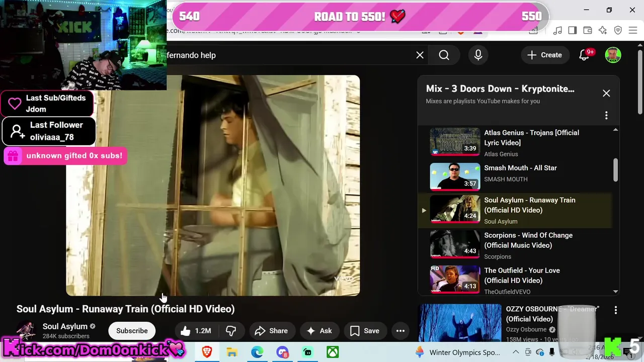The width and height of the screenshot is (644, 362).
Task: Open the Brave Leo AI sparkle icon
Action: 603,31
